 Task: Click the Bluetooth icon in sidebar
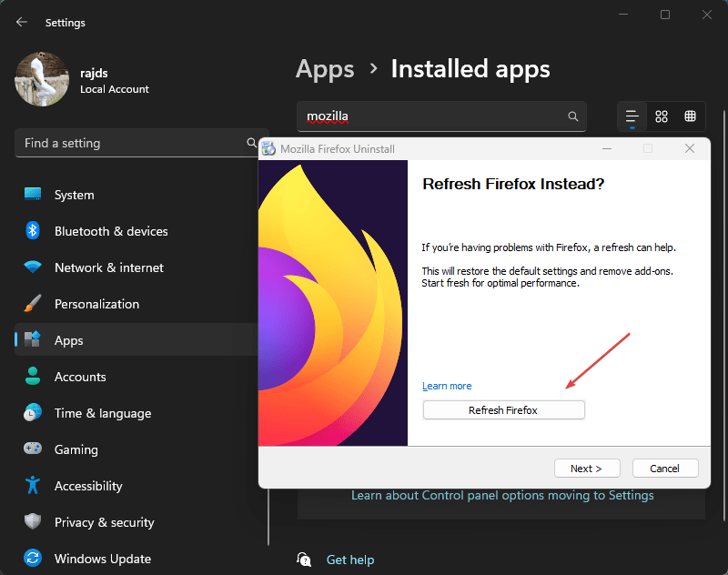pos(33,230)
